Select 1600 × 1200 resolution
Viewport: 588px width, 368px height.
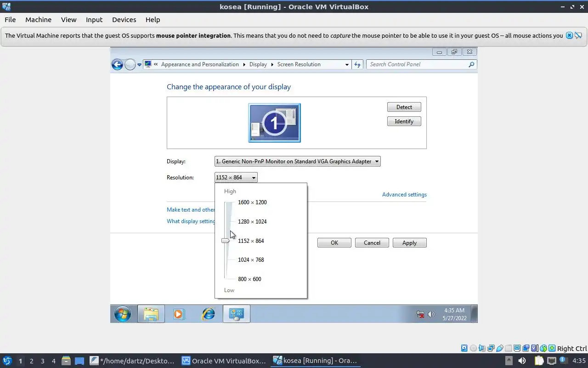point(252,202)
